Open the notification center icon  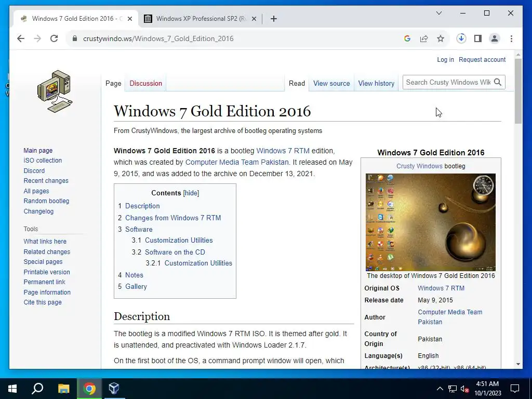point(515,389)
